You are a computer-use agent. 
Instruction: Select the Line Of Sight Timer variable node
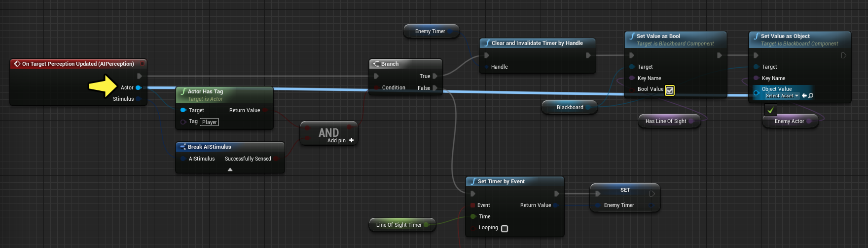[x=402, y=225]
